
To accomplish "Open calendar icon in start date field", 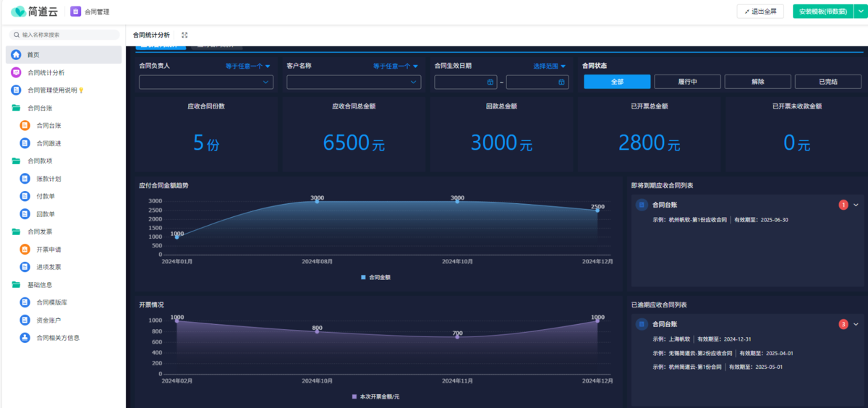I will click(490, 82).
